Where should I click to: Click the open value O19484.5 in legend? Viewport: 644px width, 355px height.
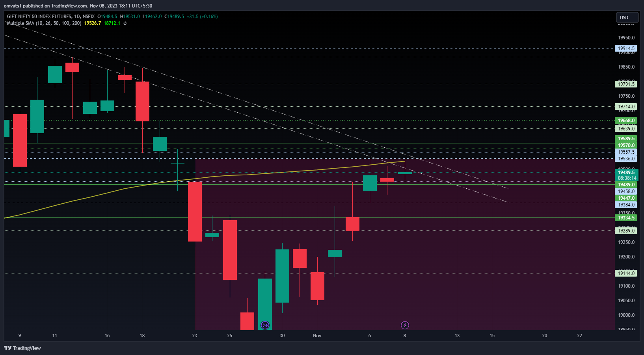tap(107, 17)
